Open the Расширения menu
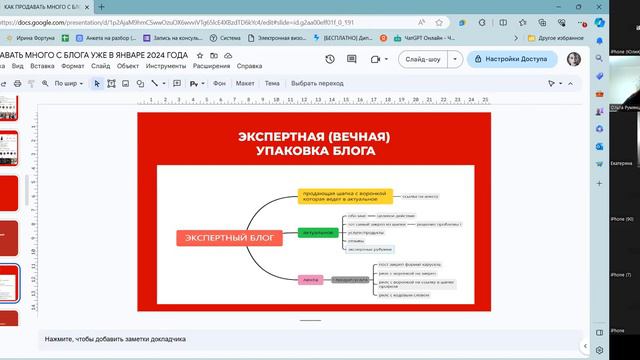Screen dimensions: 640x360 pos(211,66)
